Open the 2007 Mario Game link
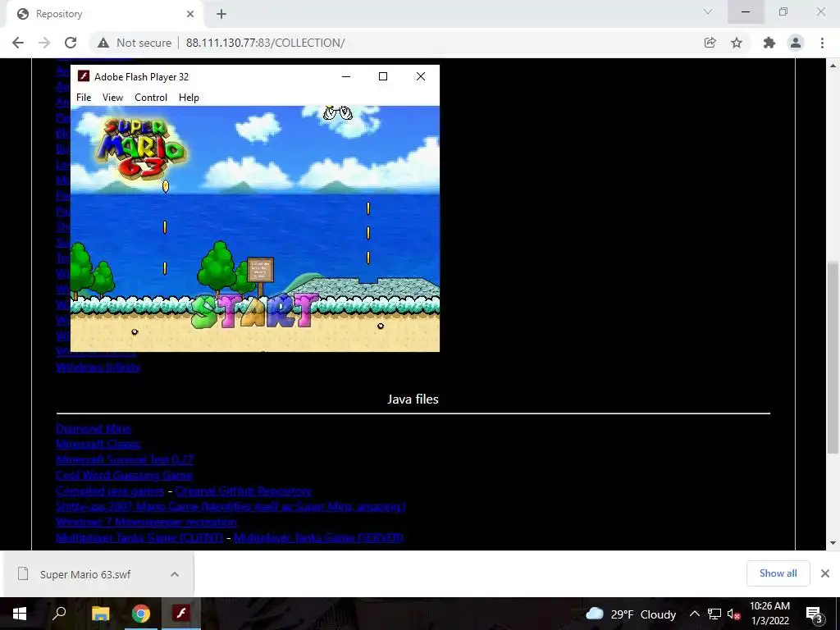 point(231,506)
